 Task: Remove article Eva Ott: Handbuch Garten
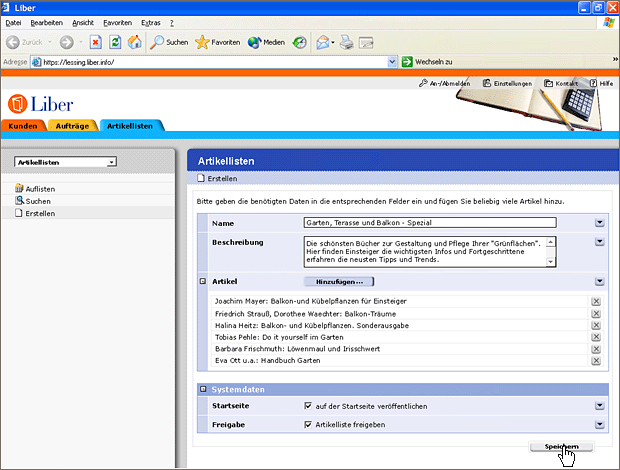coord(596,361)
